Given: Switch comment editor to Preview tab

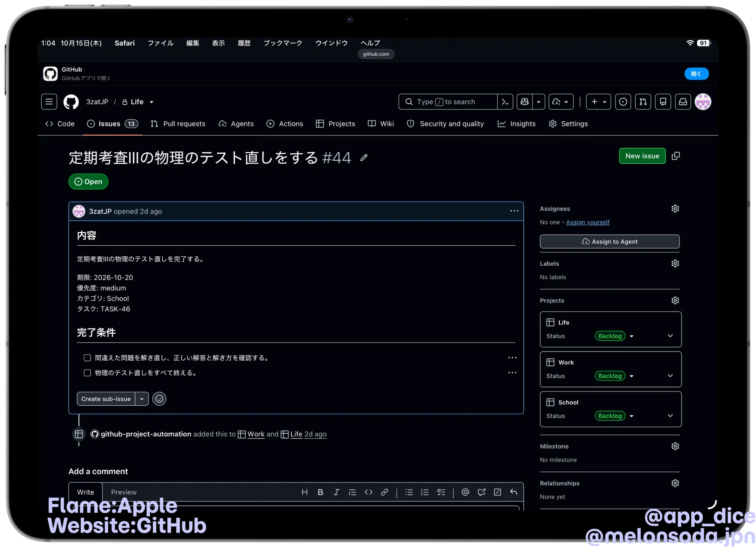Looking at the screenshot, I should (x=124, y=492).
